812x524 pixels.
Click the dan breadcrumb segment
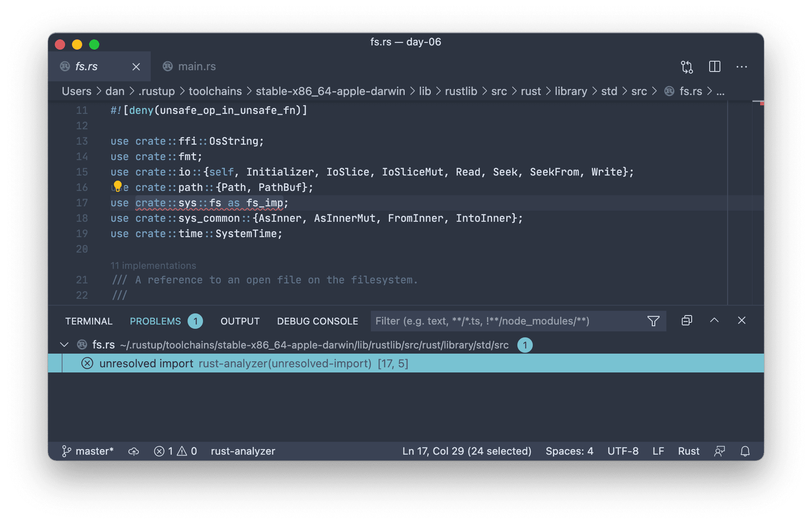pos(115,91)
